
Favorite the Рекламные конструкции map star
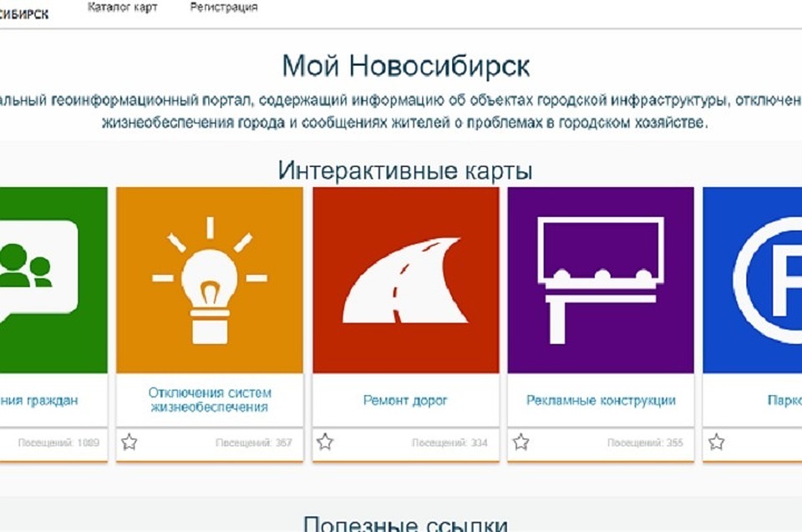521,442
